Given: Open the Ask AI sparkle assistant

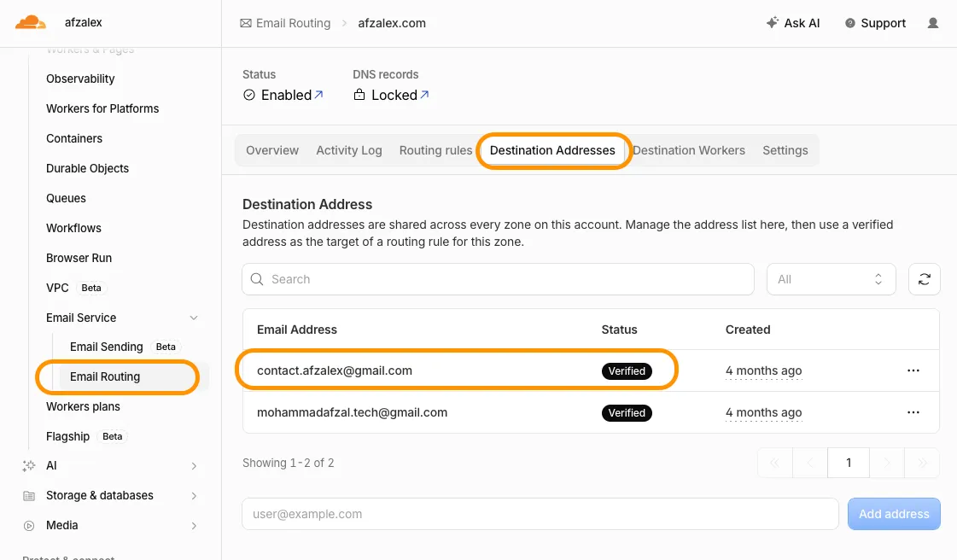Looking at the screenshot, I should tap(793, 23).
